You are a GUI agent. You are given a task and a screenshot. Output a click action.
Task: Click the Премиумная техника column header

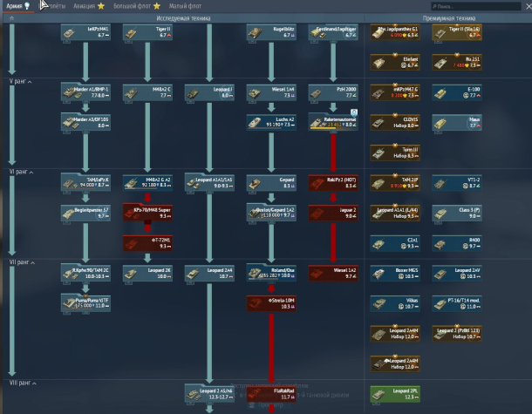click(448, 17)
